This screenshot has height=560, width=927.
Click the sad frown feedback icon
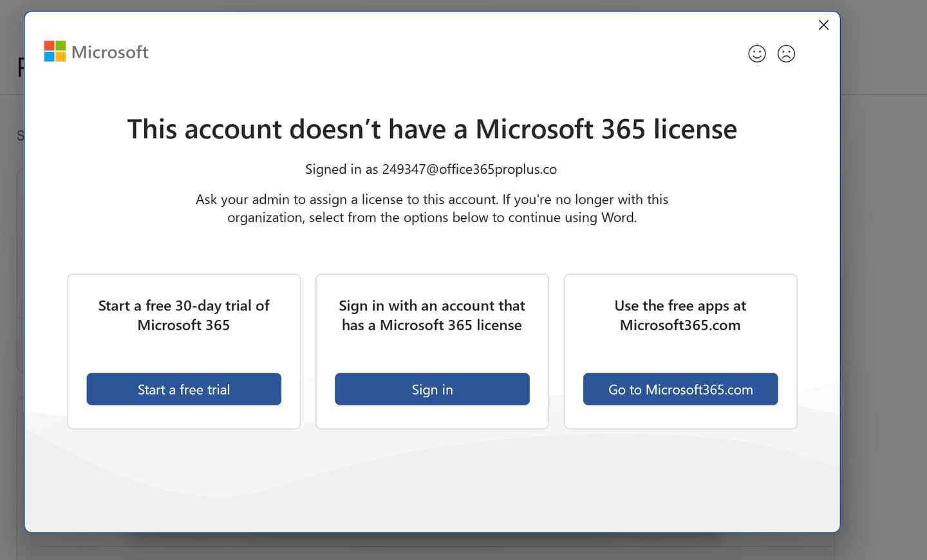click(x=786, y=53)
